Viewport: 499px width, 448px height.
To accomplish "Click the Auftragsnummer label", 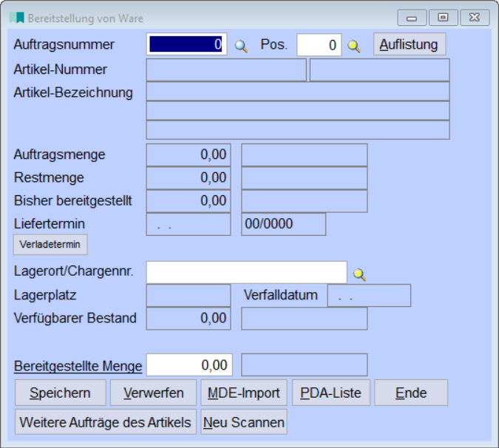I will pyautogui.click(x=64, y=44).
